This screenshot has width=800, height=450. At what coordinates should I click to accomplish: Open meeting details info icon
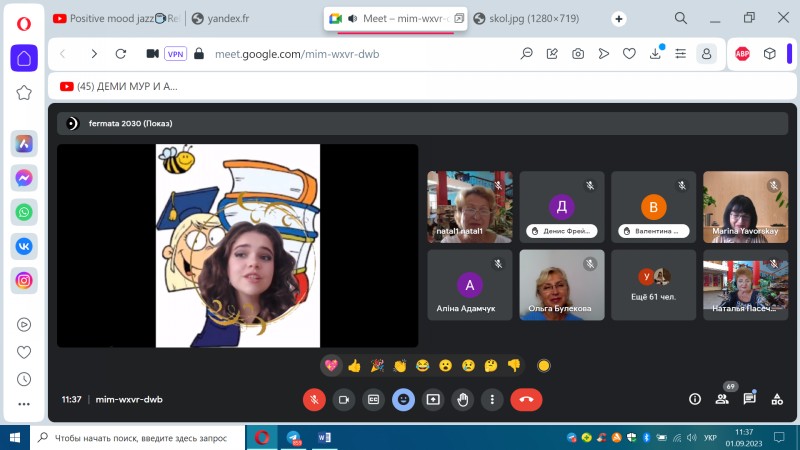[x=695, y=399]
